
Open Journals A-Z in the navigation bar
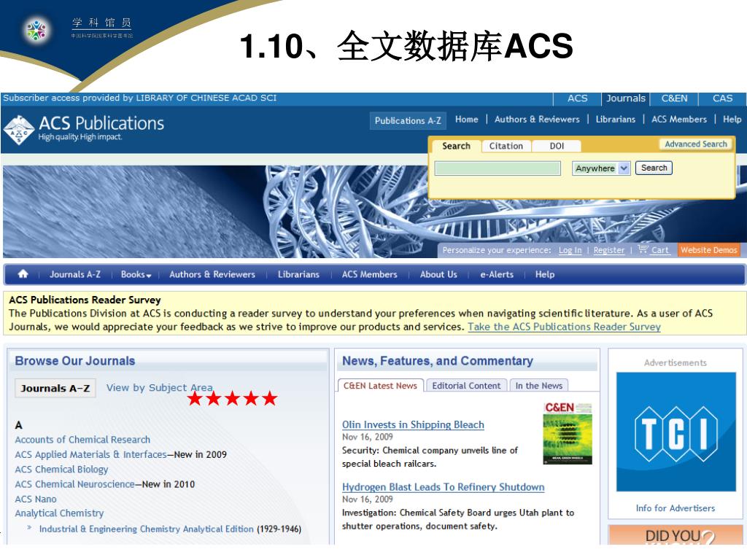point(75,274)
